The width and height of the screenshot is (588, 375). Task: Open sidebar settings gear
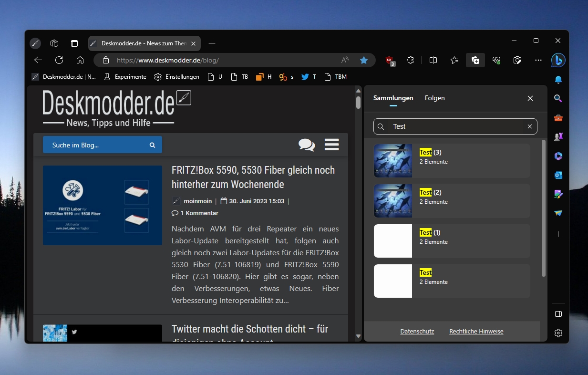tap(558, 333)
